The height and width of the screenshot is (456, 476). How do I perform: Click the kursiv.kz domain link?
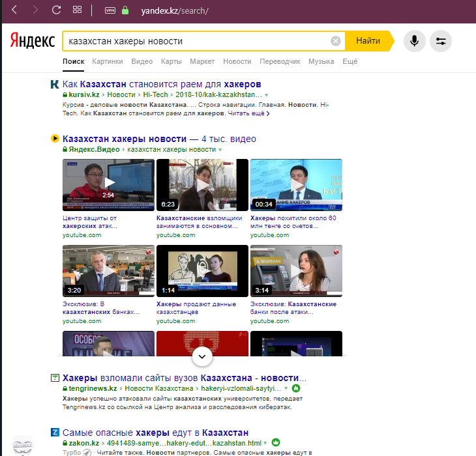pos(84,94)
